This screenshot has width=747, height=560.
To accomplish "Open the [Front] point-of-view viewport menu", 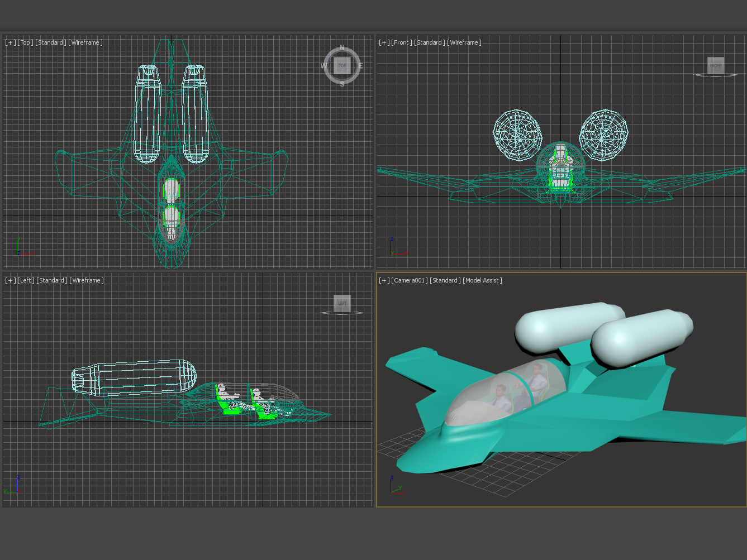I will click(x=402, y=42).
